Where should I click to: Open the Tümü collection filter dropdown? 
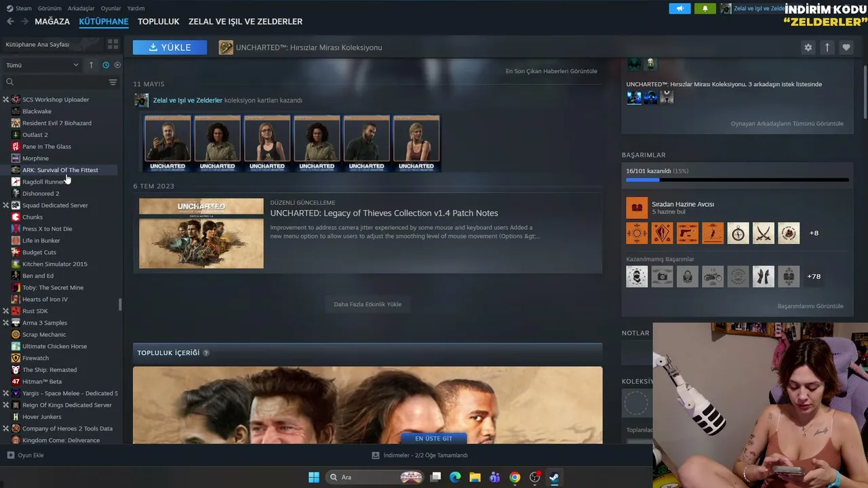tap(42, 65)
